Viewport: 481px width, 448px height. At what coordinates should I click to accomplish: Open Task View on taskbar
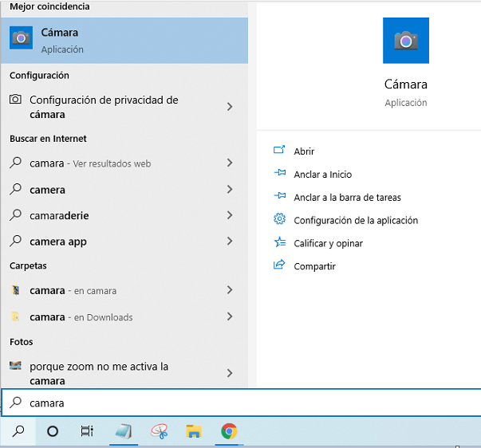pyautogui.click(x=87, y=431)
